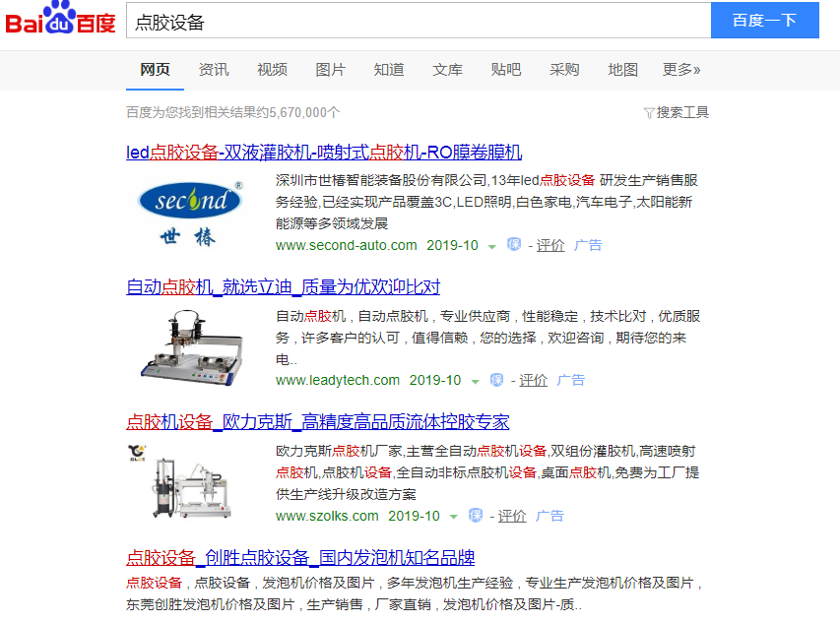Screen dimensions: 840x622
Task: Open the 贴吧 tab
Action: tap(505, 70)
